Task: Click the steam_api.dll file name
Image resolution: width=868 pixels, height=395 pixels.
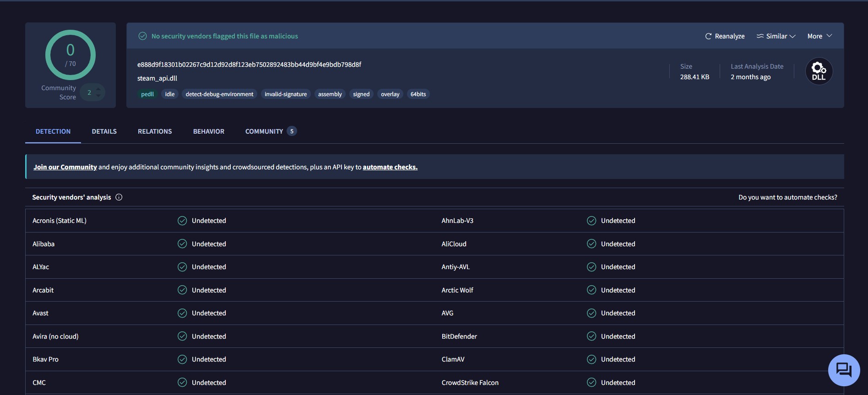Action: pos(157,78)
